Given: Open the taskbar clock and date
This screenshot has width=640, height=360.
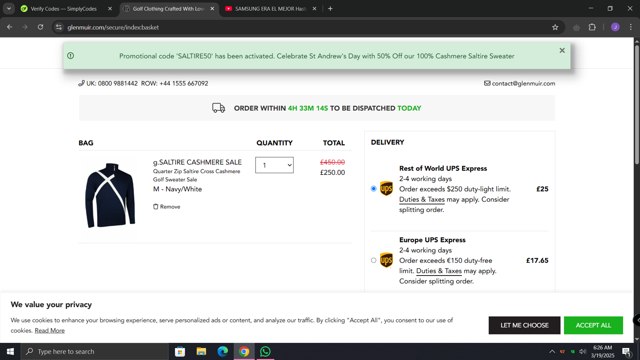Looking at the screenshot, I should (602, 351).
